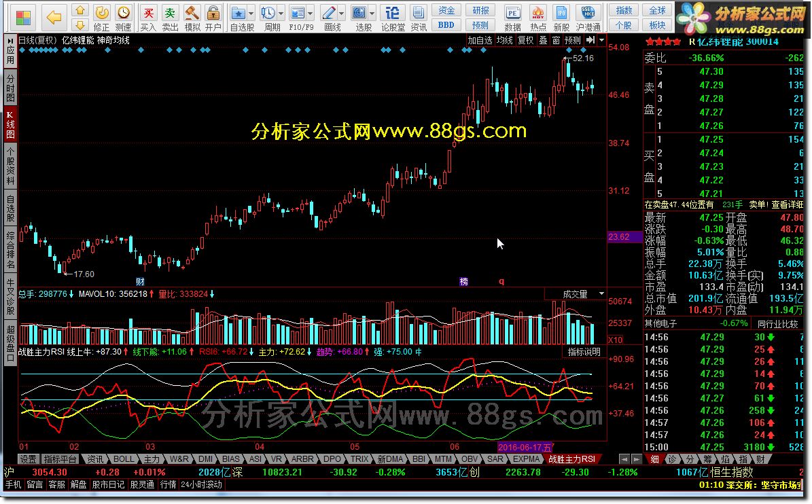Click the colorful home grid icon
Image resolution: width=812 pixels, height=504 pixels.
(x=23, y=17)
